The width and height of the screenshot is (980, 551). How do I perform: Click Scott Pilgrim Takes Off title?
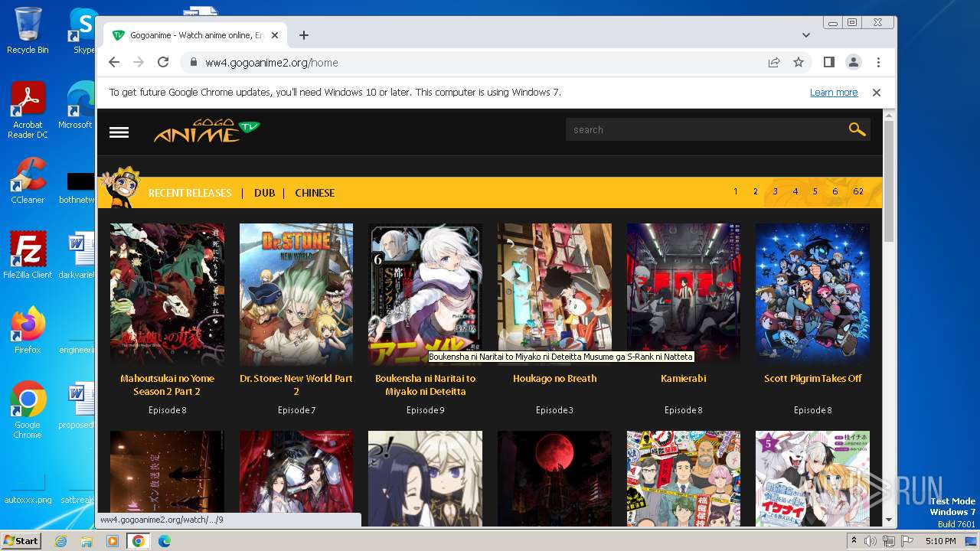[x=812, y=379]
